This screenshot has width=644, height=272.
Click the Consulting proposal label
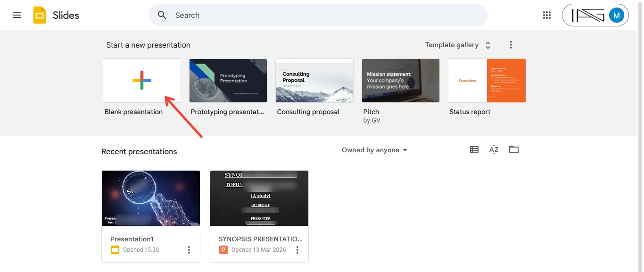click(x=308, y=112)
